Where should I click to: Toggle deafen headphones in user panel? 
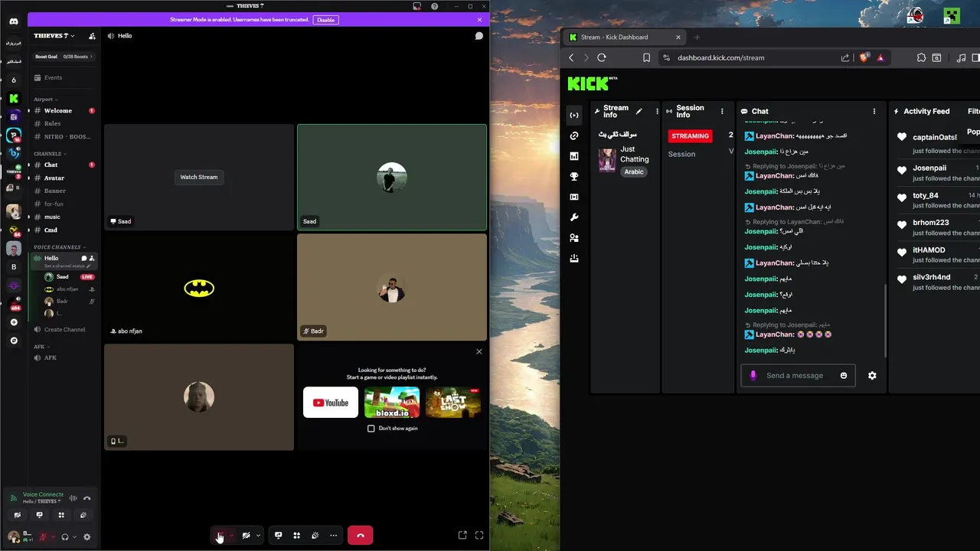(x=65, y=537)
